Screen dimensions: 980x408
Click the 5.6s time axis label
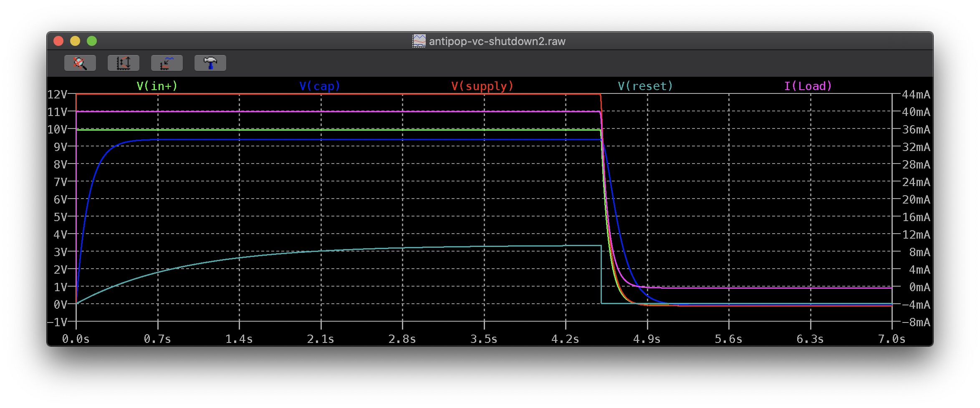[729, 339]
